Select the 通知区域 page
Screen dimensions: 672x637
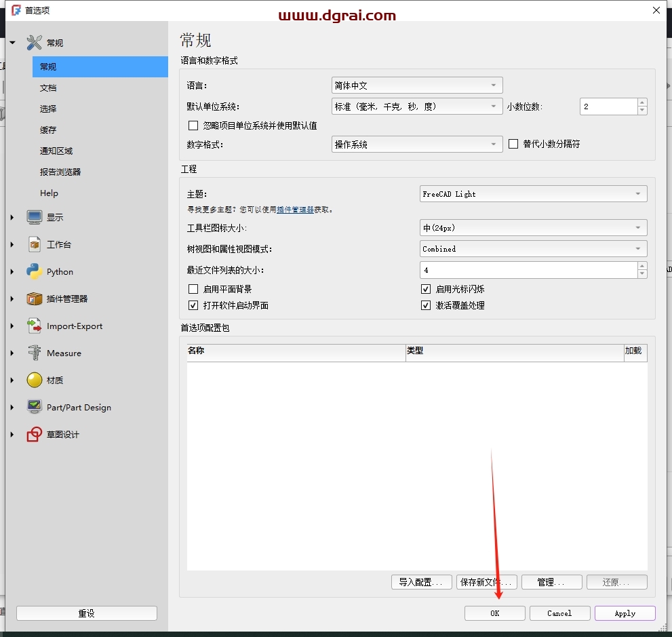pos(100,151)
